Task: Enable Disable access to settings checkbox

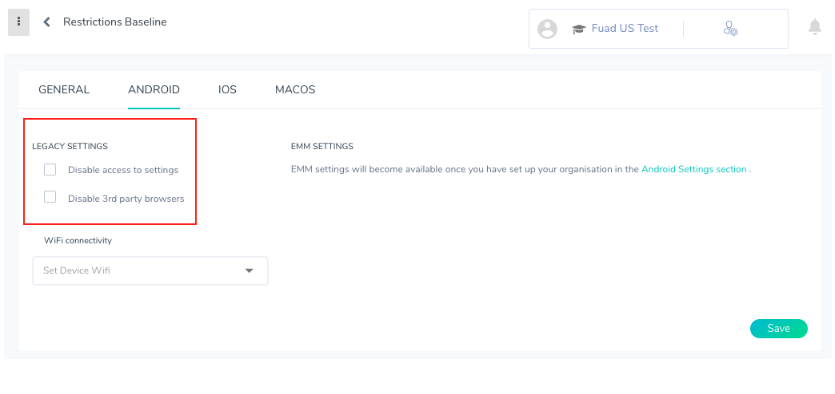Action: pos(50,170)
